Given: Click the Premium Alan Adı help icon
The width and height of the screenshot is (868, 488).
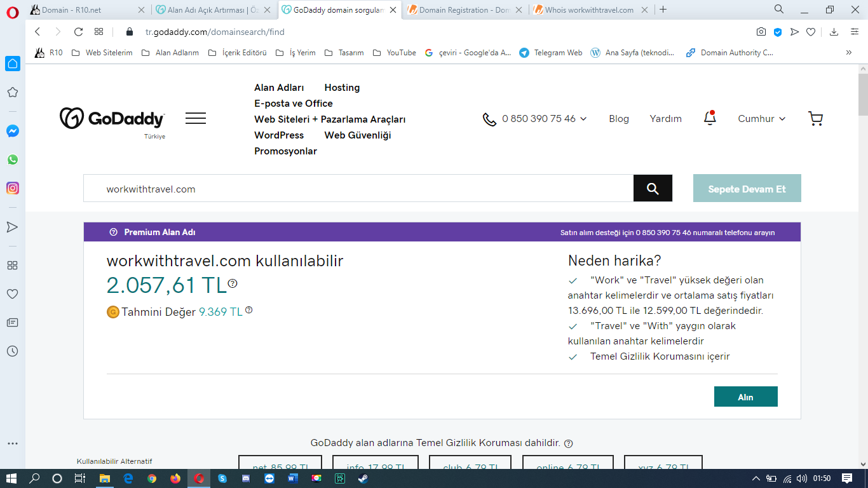Looking at the screenshot, I should (x=114, y=232).
